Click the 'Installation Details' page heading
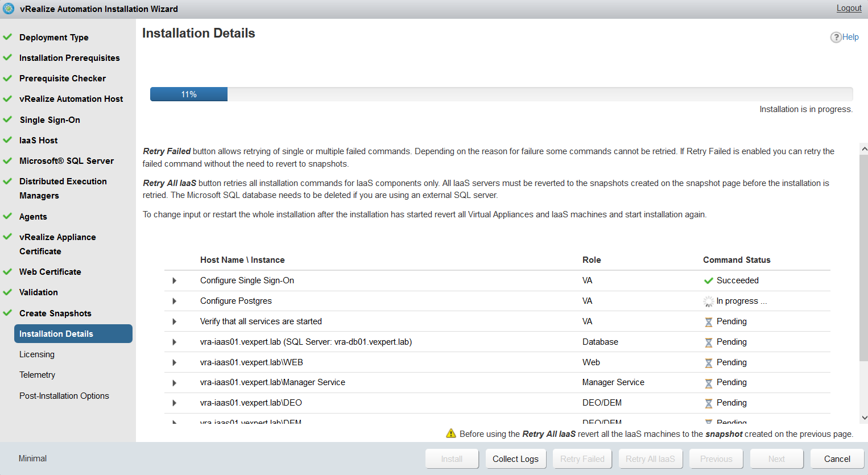 click(x=199, y=33)
